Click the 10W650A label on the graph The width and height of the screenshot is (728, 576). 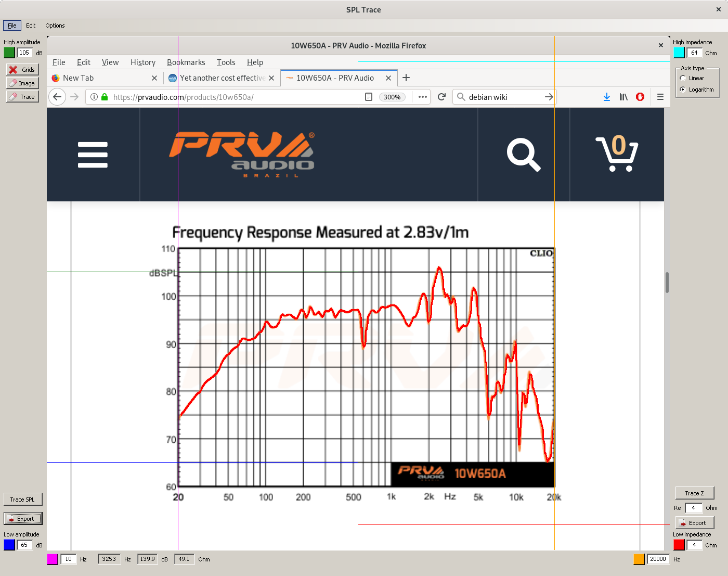[x=480, y=473]
